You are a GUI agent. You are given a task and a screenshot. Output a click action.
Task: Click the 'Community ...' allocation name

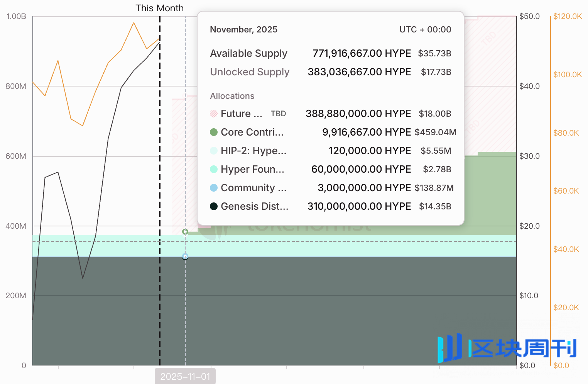[254, 188]
